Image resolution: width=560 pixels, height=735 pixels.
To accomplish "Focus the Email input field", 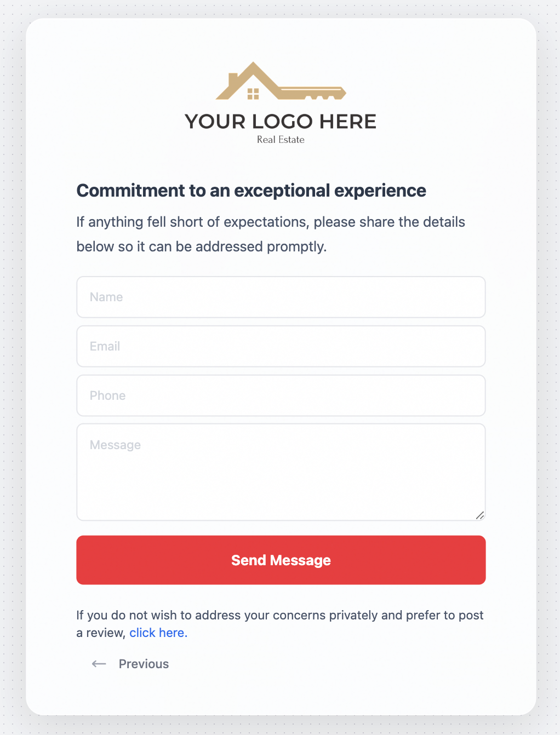I will pos(281,346).
